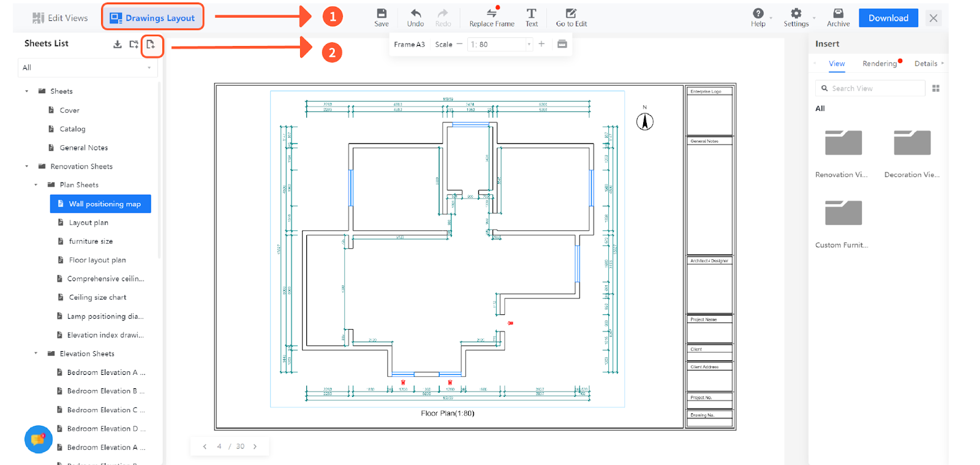
Task: Click the download sheets list icon
Action: point(118,45)
